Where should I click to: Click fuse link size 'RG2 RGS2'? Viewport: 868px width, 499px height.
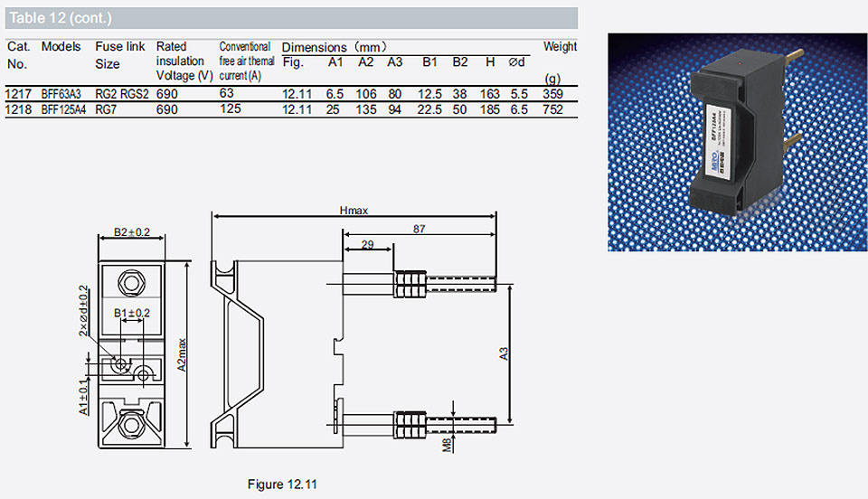click(122, 94)
